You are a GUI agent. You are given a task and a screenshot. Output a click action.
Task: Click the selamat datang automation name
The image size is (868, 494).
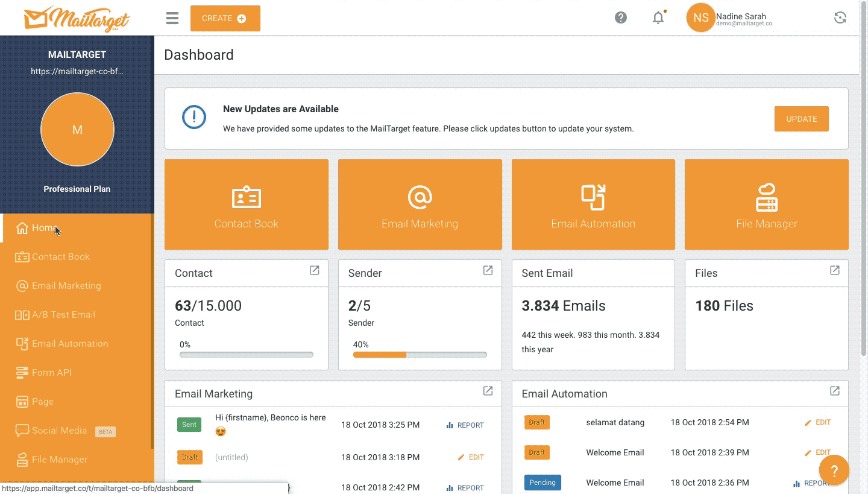tap(615, 422)
